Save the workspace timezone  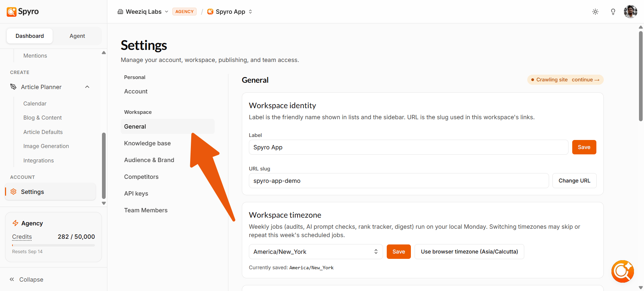(x=398, y=251)
